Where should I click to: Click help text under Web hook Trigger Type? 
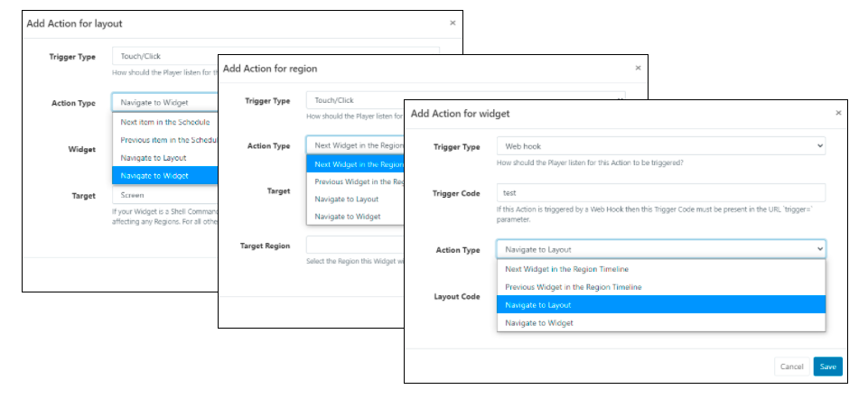point(592,163)
